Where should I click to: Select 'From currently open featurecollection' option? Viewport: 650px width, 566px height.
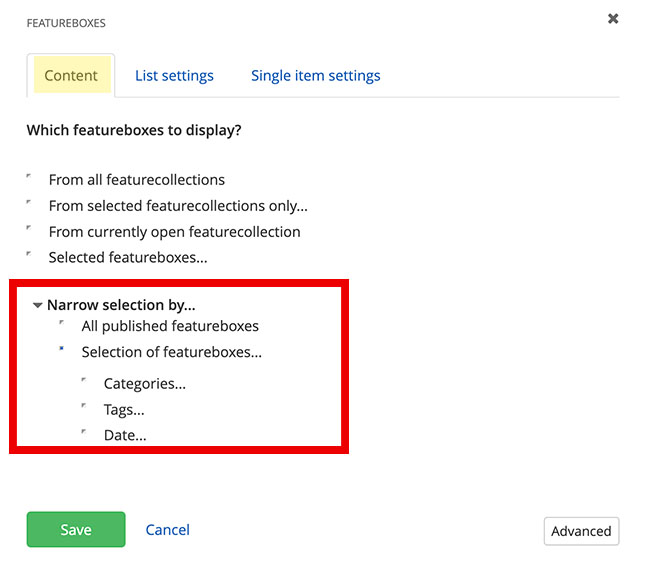tap(30, 230)
